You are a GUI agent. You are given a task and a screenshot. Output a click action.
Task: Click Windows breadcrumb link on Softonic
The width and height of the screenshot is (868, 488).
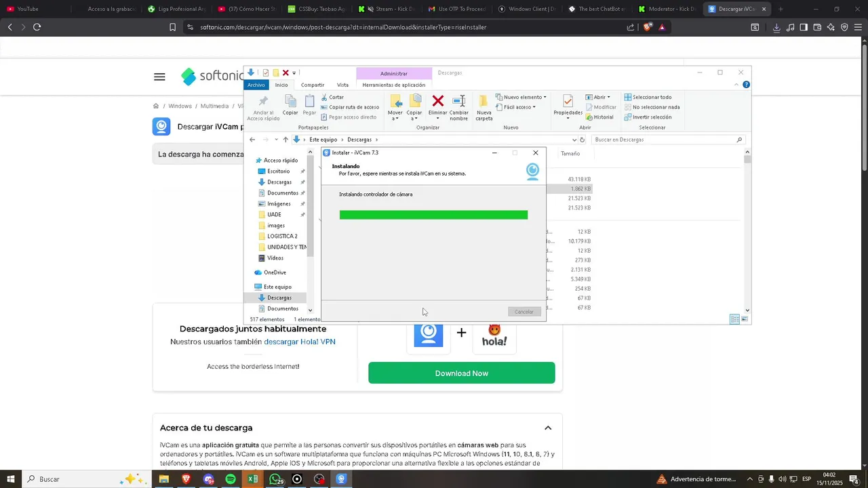pyautogui.click(x=180, y=106)
